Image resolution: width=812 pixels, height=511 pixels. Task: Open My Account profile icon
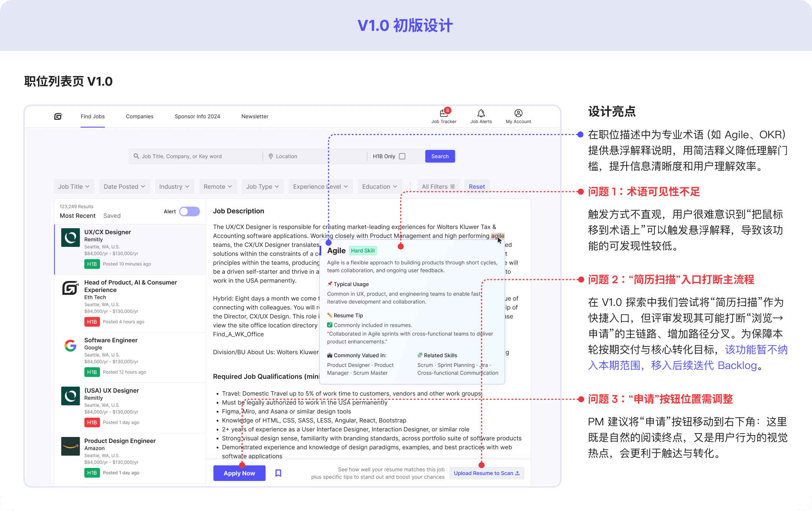coord(518,113)
